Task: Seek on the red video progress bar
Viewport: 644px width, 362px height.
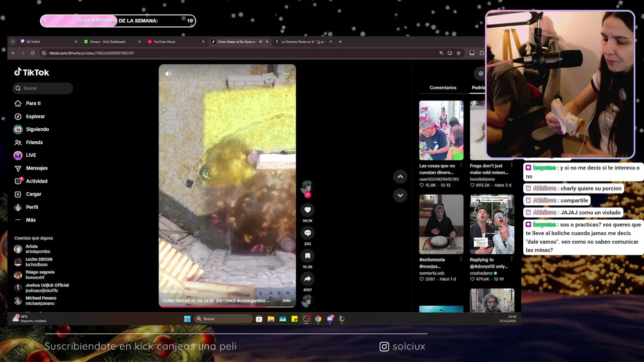Action: 227,306
